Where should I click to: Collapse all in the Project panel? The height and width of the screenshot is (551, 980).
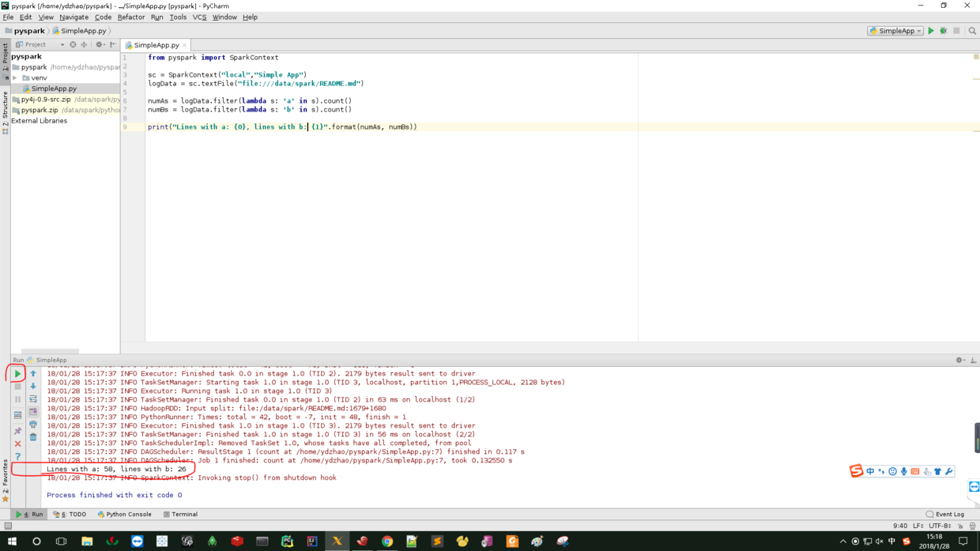click(x=84, y=45)
